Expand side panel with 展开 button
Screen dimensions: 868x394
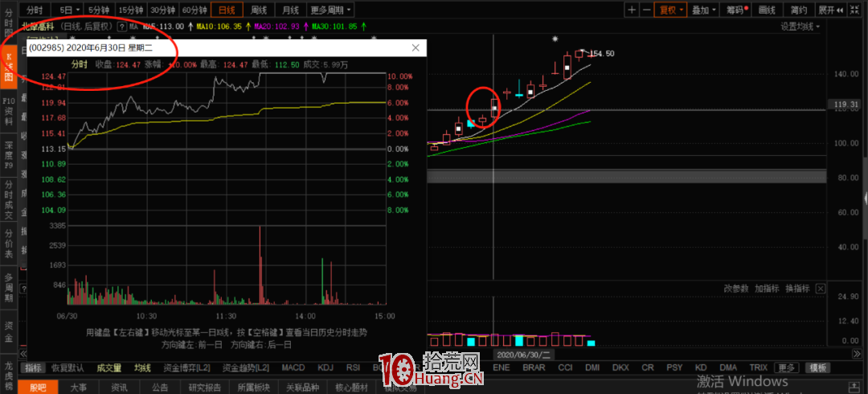tap(830, 10)
